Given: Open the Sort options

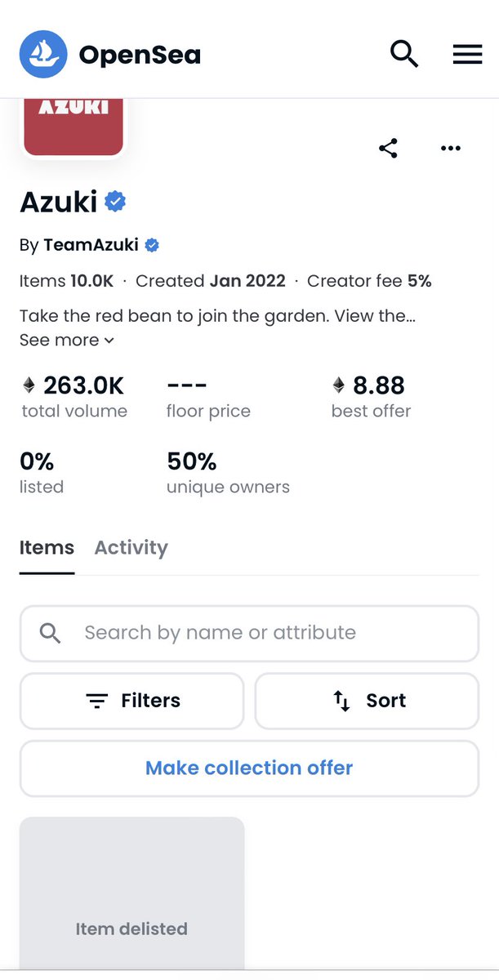Looking at the screenshot, I should pyautogui.click(x=367, y=701).
